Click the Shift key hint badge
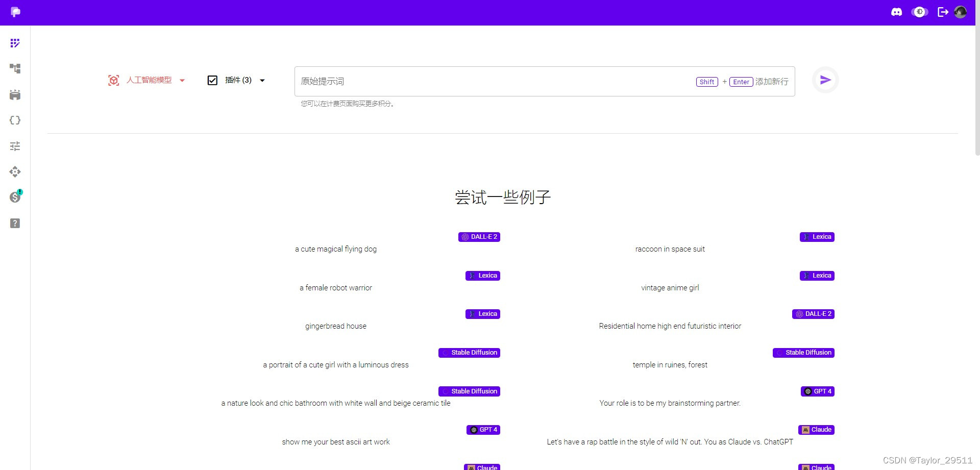 (x=707, y=82)
